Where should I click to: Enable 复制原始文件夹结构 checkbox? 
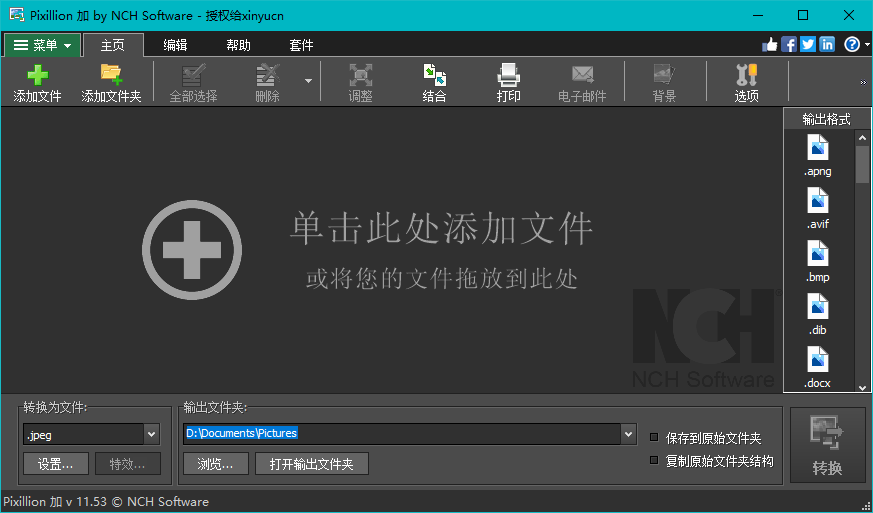pos(654,460)
